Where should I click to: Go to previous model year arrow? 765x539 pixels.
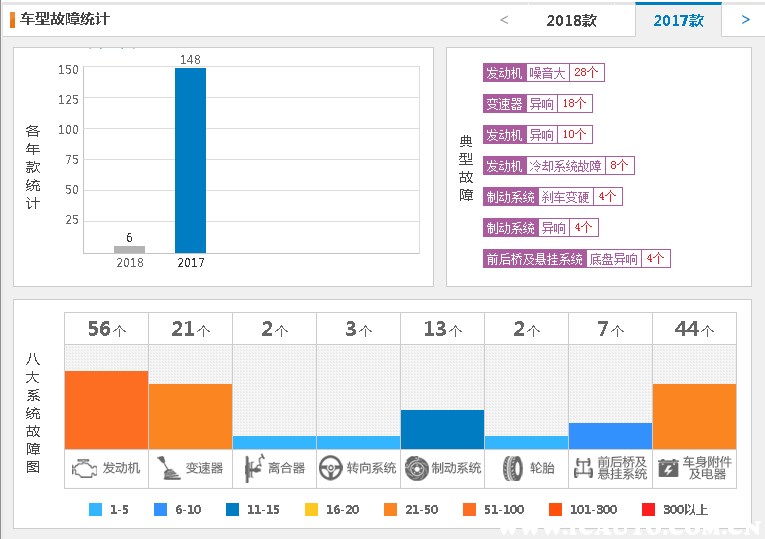504,20
